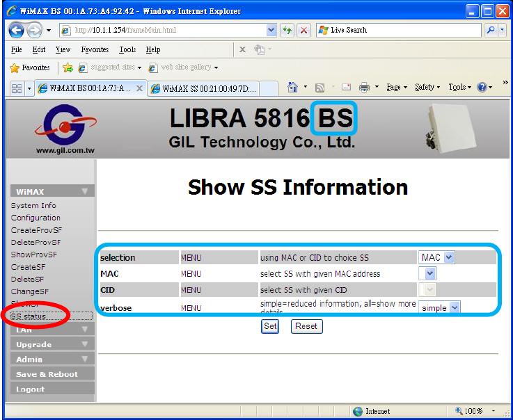Open the Quick Tabs grid icon
Viewport: 513px width, 420px height.
pos(17,88)
